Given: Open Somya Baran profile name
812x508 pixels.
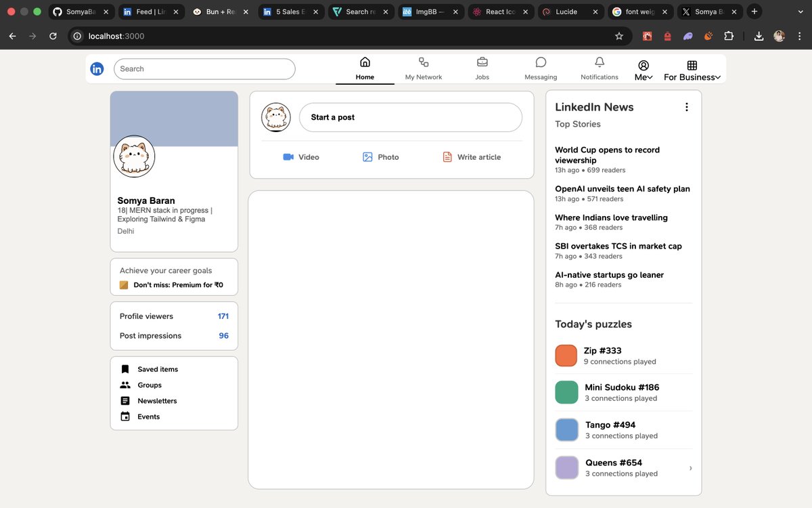Looking at the screenshot, I should [x=146, y=200].
